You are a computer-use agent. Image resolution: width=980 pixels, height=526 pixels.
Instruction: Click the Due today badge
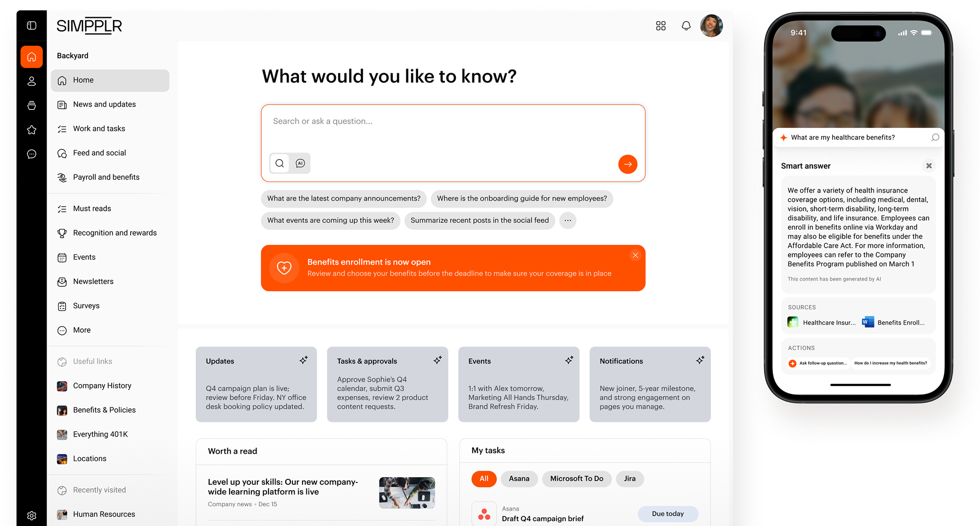[x=668, y=514]
